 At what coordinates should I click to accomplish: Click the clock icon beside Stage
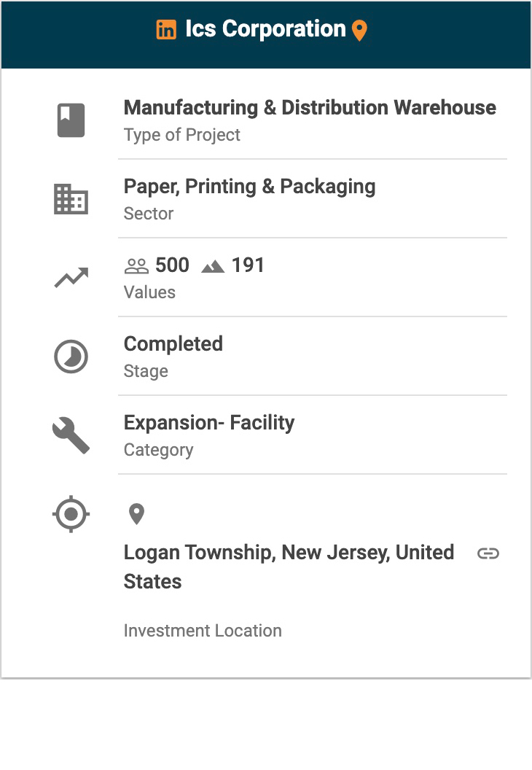tap(71, 357)
